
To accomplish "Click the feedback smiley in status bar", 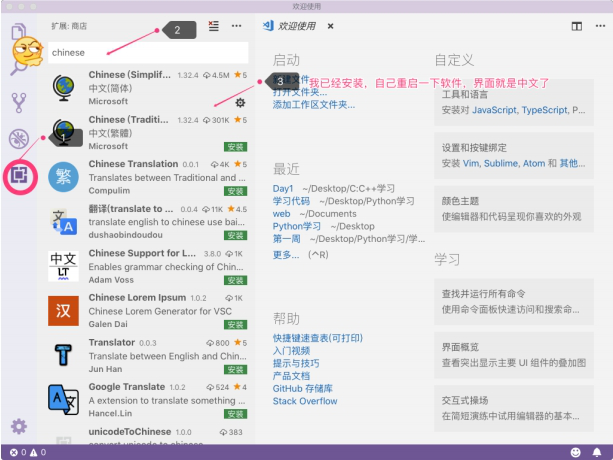I will click(x=575, y=452).
